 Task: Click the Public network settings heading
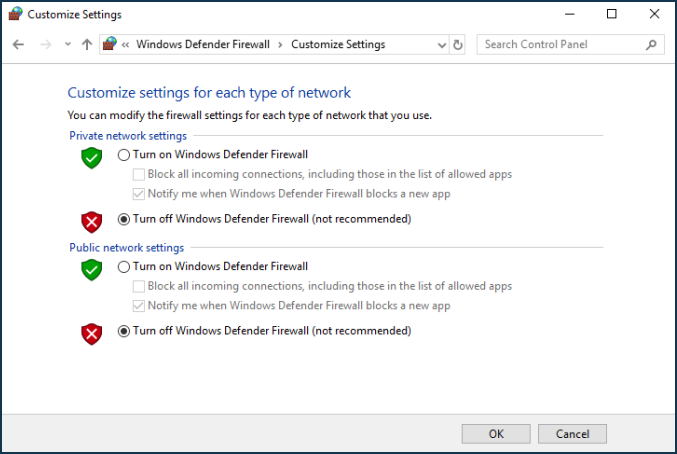(x=127, y=248)
